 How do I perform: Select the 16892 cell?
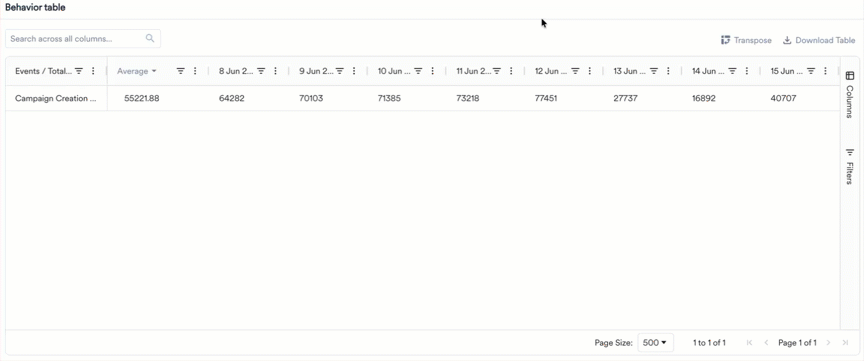pyautogui.click(x=704, y=98)
